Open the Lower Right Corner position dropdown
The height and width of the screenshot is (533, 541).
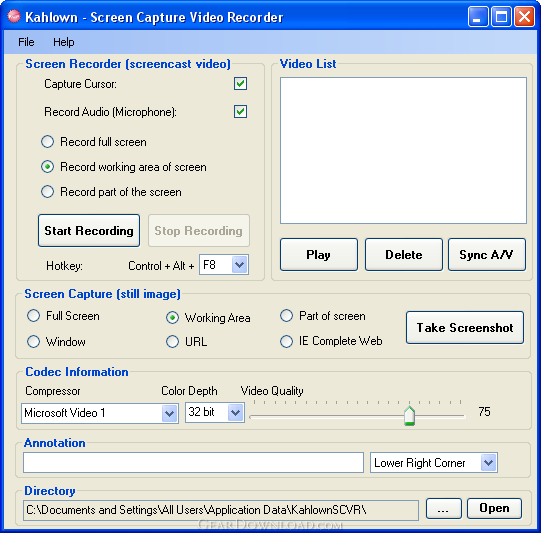pos(488,463)
